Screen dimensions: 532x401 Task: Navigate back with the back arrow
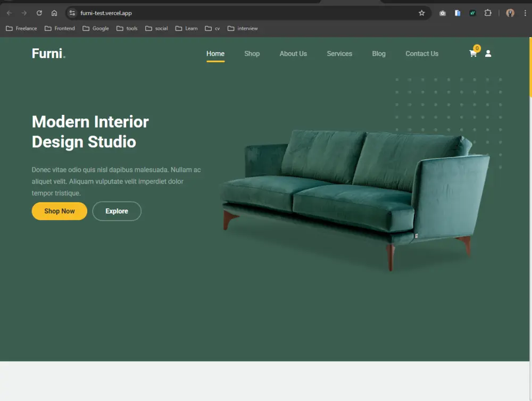9,13
